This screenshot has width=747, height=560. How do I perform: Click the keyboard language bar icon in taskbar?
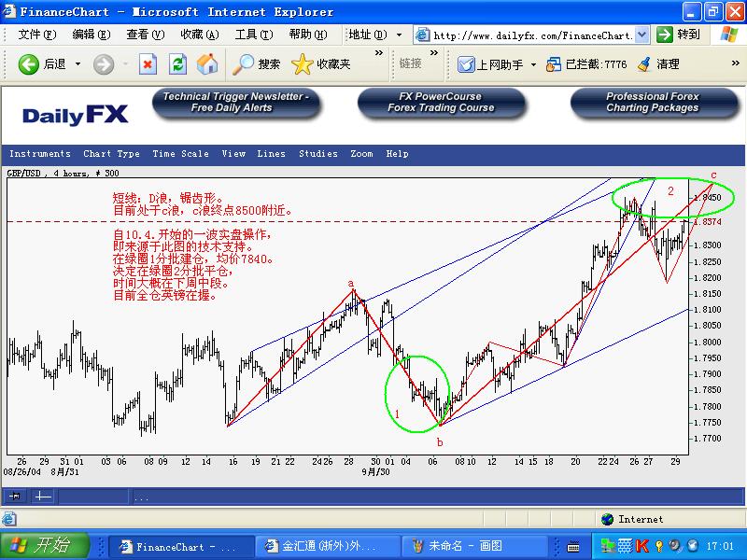point(573,547)
